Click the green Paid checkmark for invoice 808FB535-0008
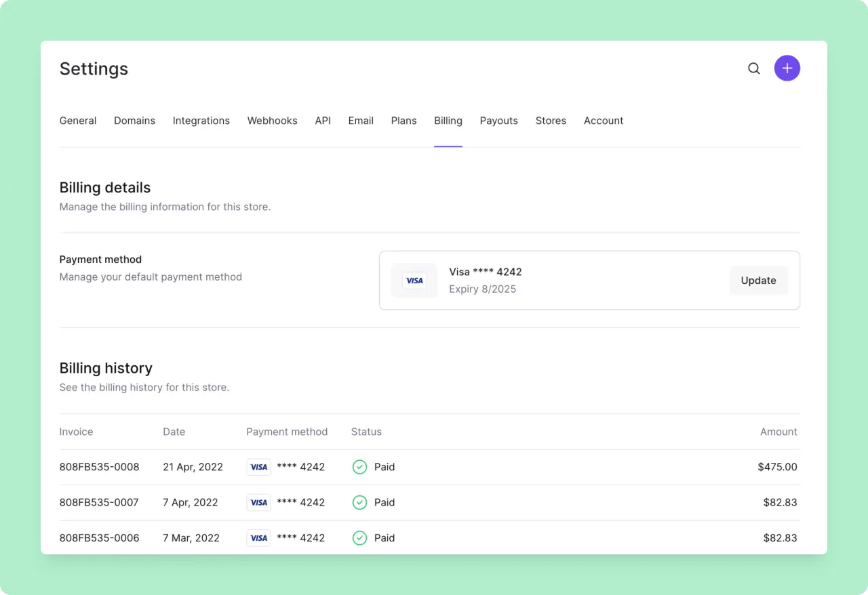 click(359, 467)
